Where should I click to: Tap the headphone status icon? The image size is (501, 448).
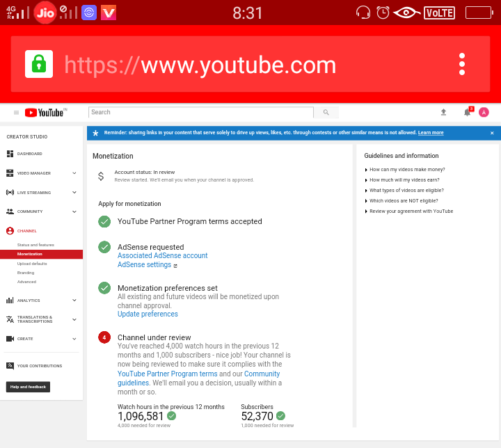tap(363, 13)
